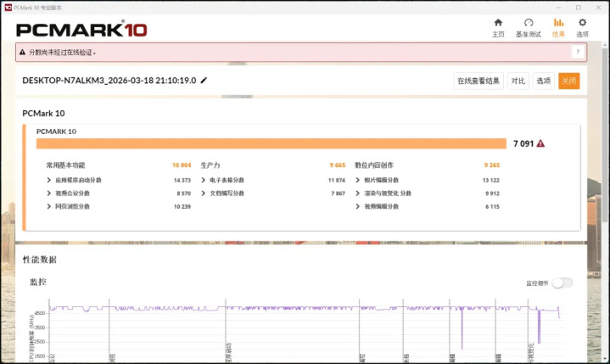Toggle the 监控细节 switch
Screen dimensions: 610x364
tap(562, 283)
